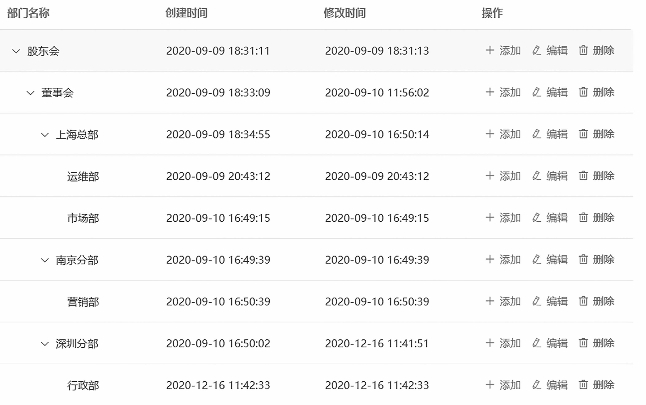Screen dimensions: 646x405
Task: Collapse the 南京分部 chevron
Action: click(x=44, y=260)
